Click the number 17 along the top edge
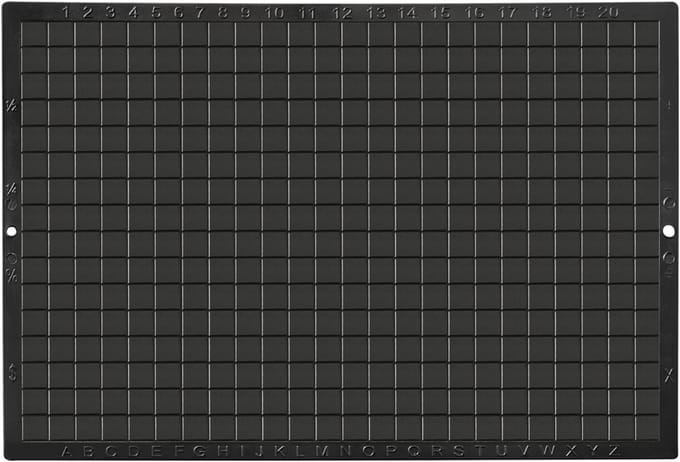The image size is (680, 462). (507, 13)
